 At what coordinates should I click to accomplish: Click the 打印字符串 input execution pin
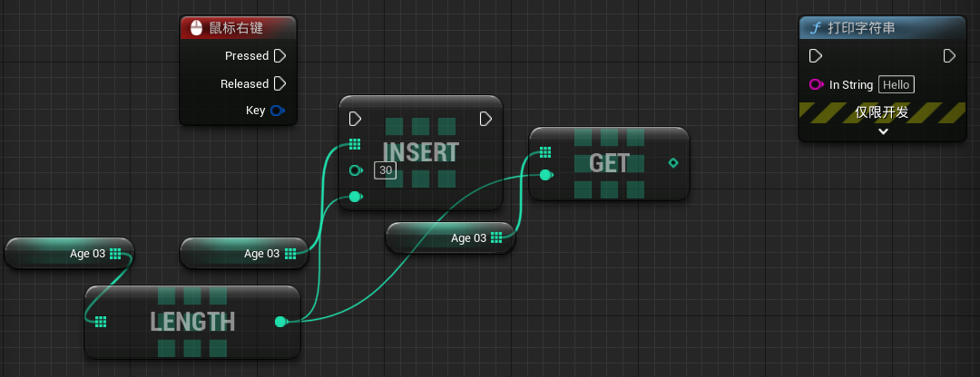816,56
